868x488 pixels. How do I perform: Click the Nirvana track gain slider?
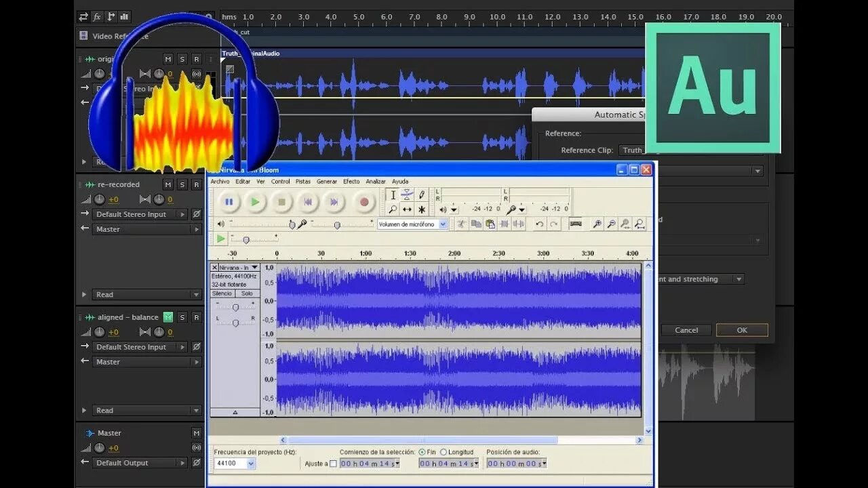coord(235,308)
